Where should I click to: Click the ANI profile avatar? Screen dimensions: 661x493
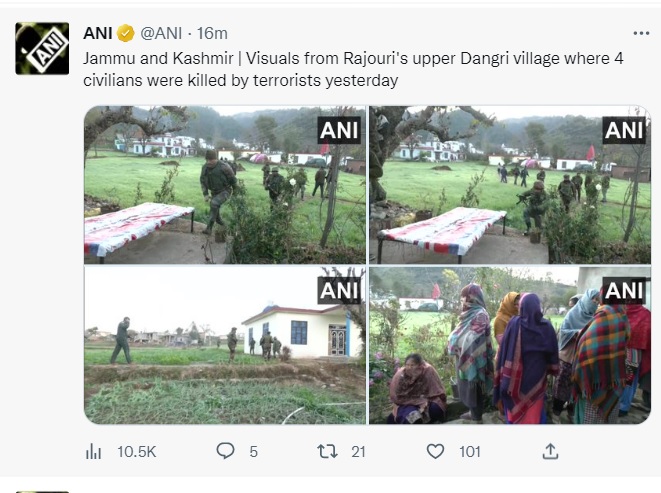point(42,48)
